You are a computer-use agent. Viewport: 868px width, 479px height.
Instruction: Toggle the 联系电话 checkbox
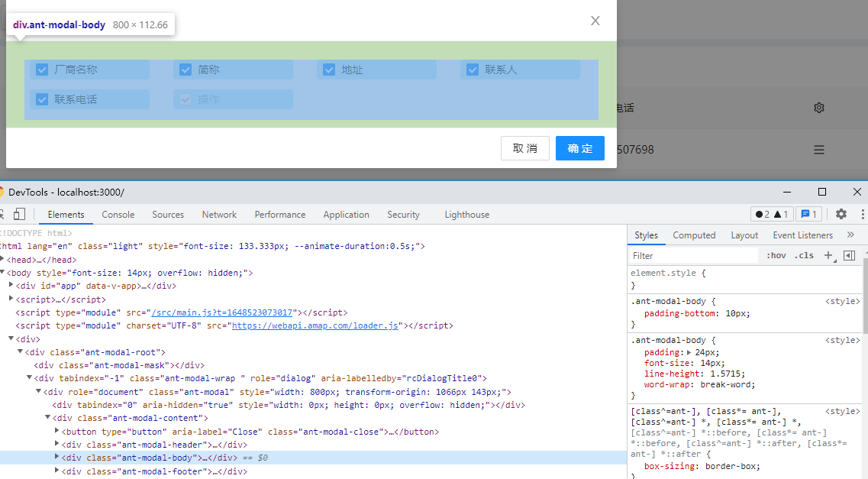[x=42, y=99]
